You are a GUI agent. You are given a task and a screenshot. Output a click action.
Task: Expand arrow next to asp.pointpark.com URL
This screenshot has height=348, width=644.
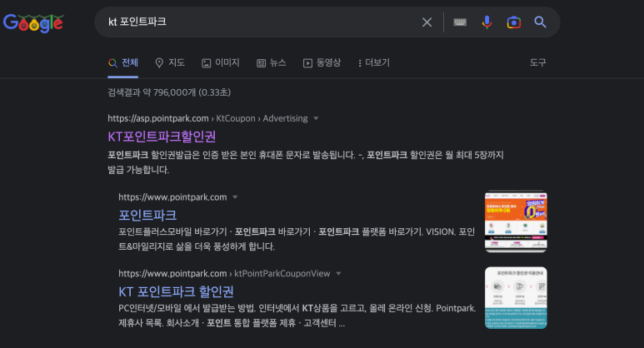pos(316,118)
